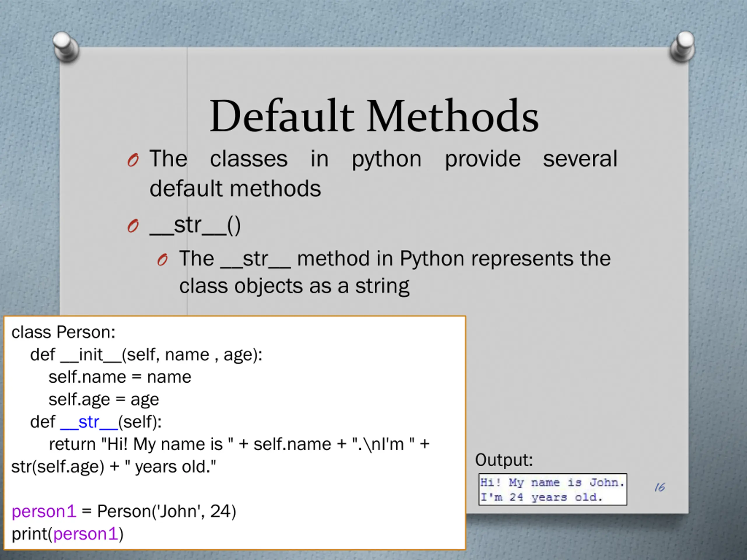This screenshot has width=747, height=560.
Task: Click the line starting 'return "Hi! My name is'
Action: [x=239, y=444]
